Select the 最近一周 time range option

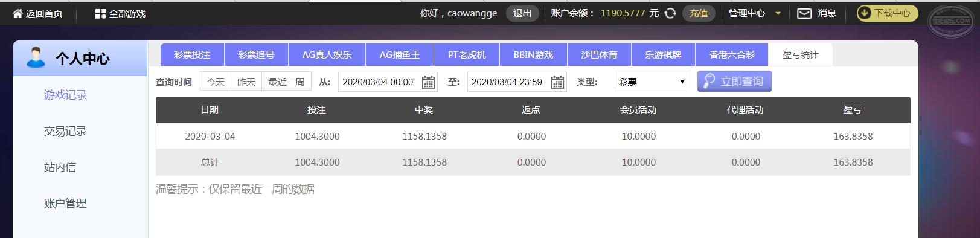click(286, 82)
